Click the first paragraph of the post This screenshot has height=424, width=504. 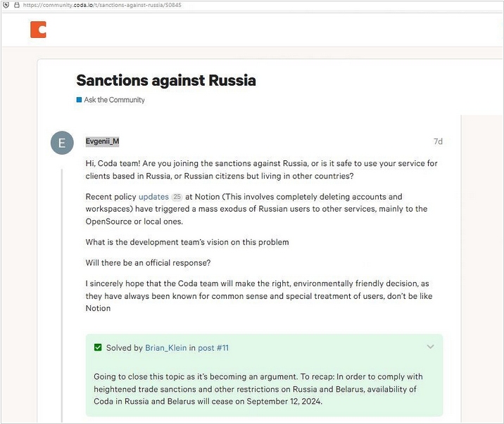(x=261, y=169)
